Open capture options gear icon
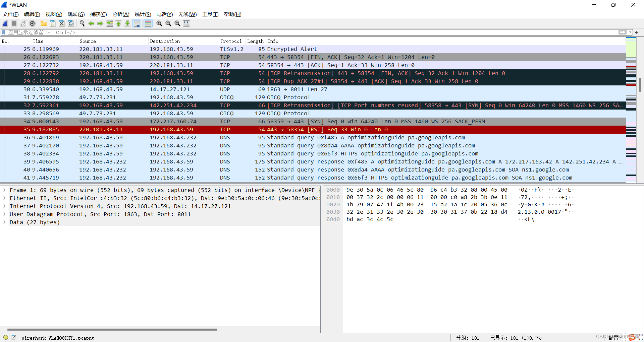Viewport: 644px width, 342px height. click(32, 23)
